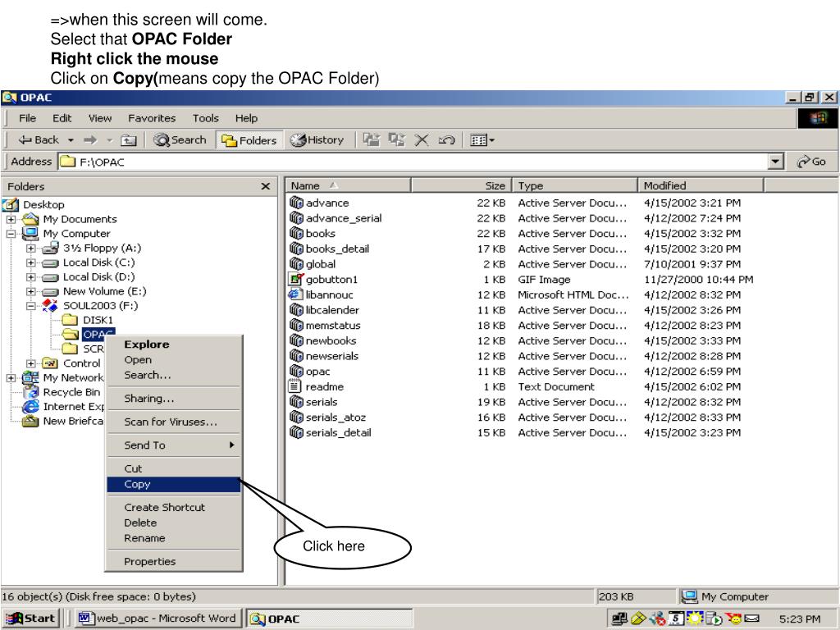Open the Search toolbar button
840x630 pixels.
tap(180, 139)
